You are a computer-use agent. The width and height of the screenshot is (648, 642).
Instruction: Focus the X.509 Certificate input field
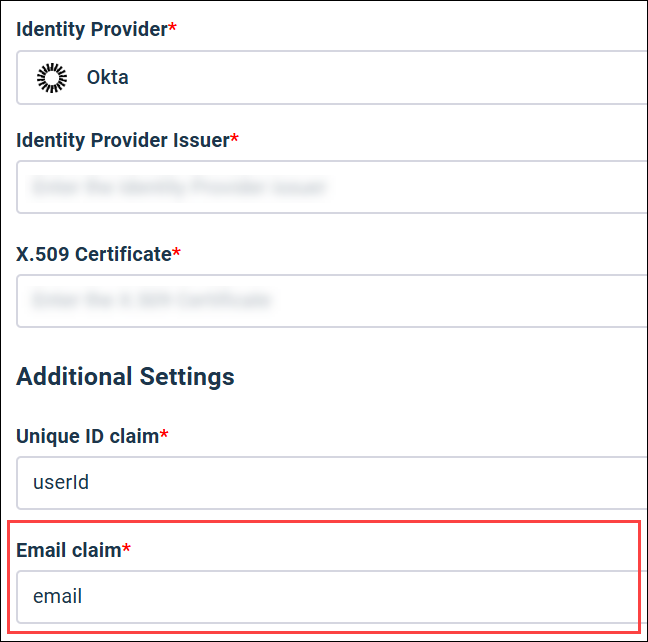tap(330, 300)
